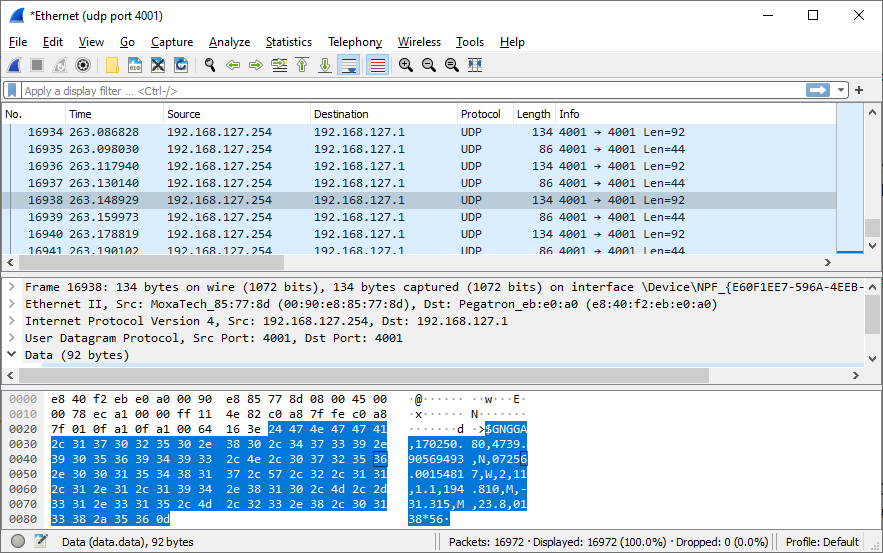This screenshot has height=553, width=883.
Task: Go to previous packet arrow
Action: coord(233,65)
